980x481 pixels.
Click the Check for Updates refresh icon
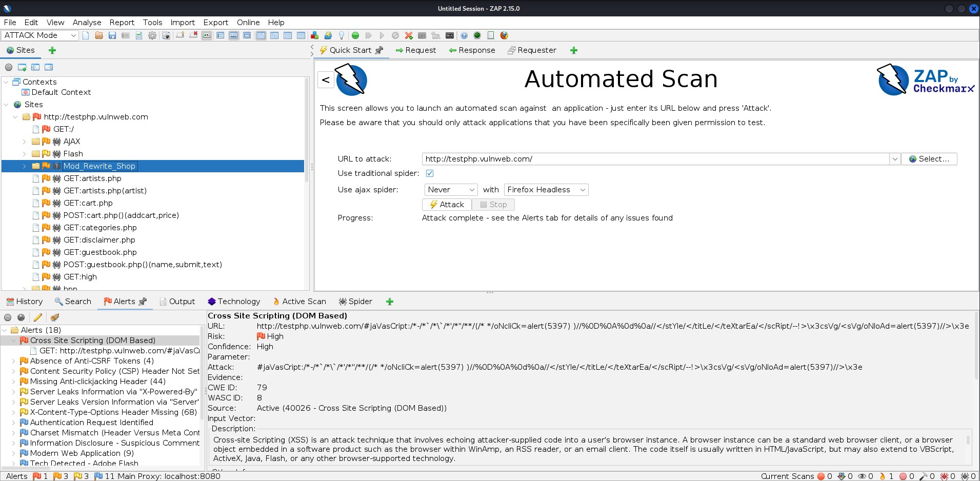point(328,35)
